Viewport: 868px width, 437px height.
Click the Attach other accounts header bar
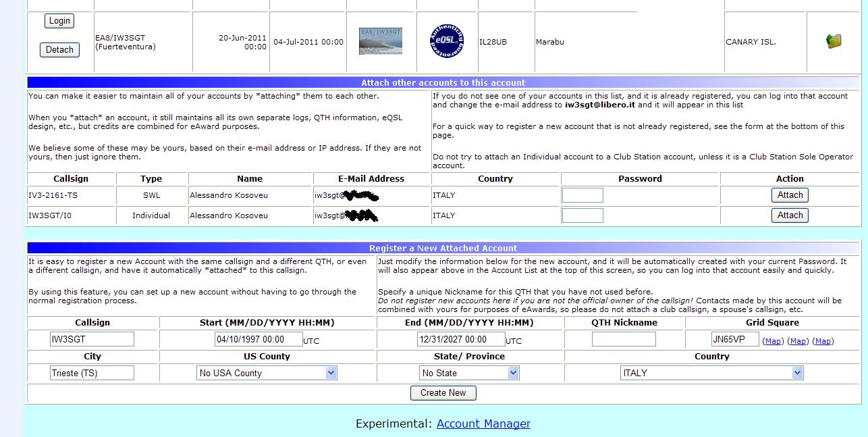click(443, 82)
